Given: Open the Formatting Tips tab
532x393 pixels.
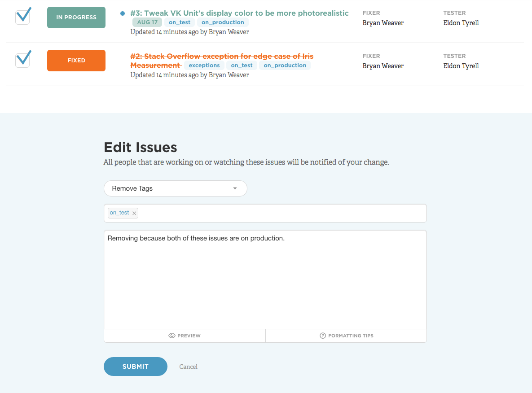Looking at the screenshot, I should click(x=346, y=336).
